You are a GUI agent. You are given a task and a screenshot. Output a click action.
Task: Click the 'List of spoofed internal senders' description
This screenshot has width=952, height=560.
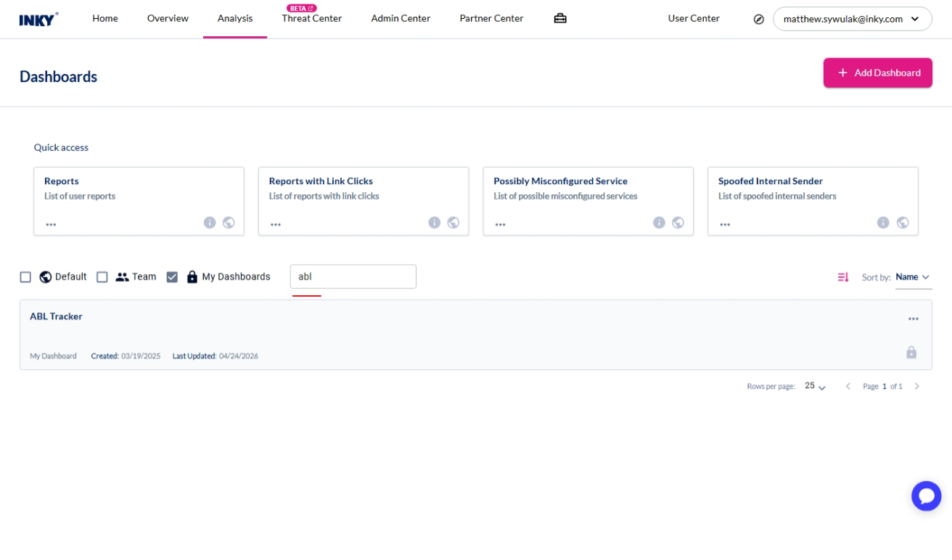777,196
